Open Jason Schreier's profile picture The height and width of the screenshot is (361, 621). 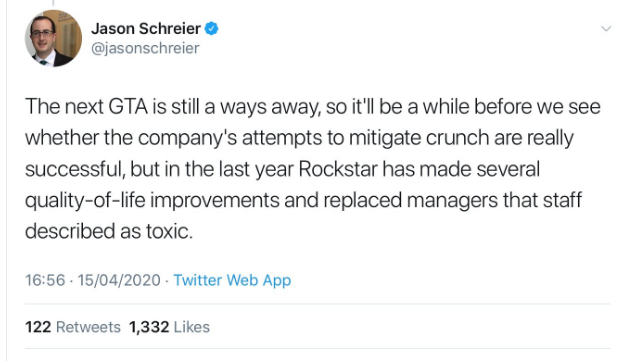tap(53, 38)
